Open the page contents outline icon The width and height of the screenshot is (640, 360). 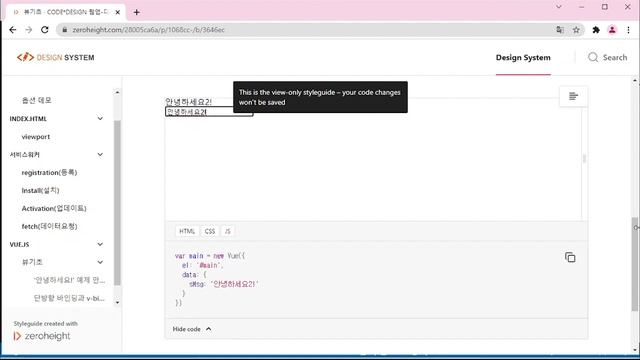573,96
